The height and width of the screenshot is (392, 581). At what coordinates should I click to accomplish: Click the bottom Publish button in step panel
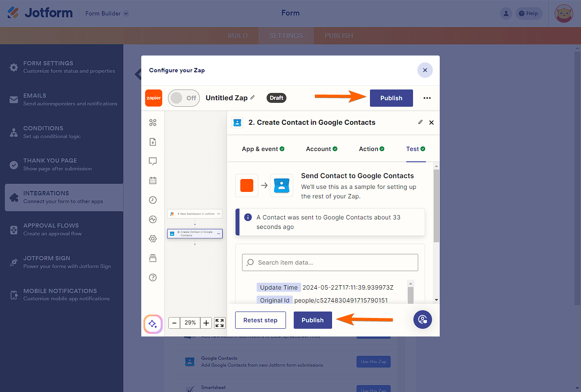pyautogui.click(x=313, y=320)
